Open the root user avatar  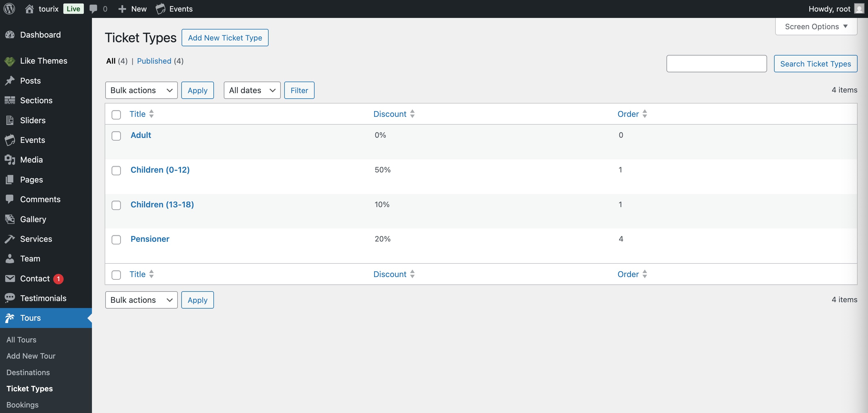(x=859, y=9)
